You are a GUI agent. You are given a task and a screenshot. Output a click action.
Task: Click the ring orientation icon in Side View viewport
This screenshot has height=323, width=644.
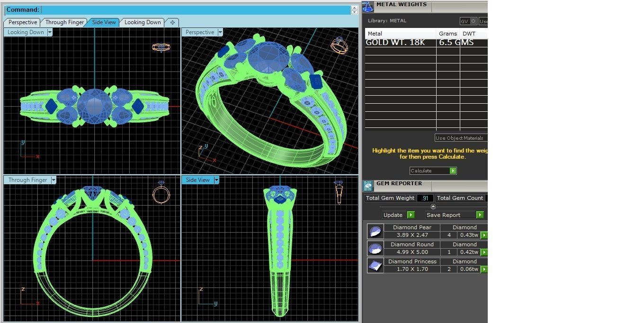(x=338, y=192)
